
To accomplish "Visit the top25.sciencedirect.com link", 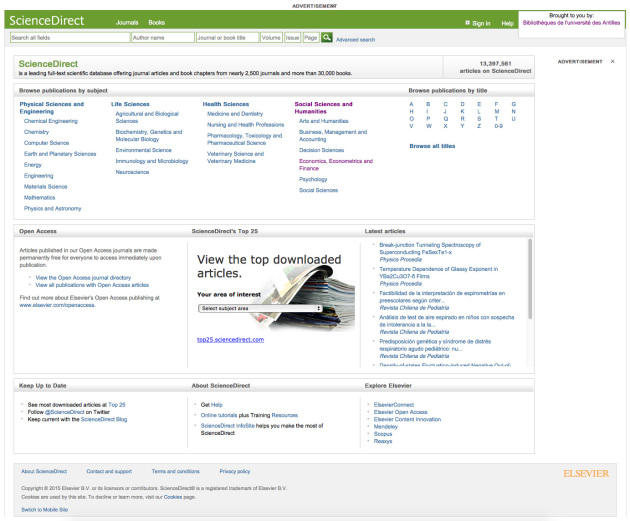I will pyautogui.click(x=230, y=340).
